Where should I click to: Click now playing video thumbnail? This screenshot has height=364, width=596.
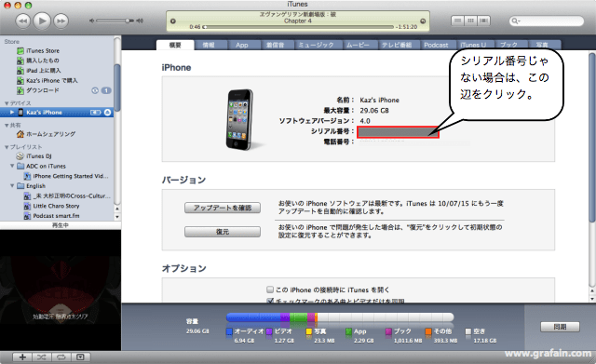coord(61,290)
